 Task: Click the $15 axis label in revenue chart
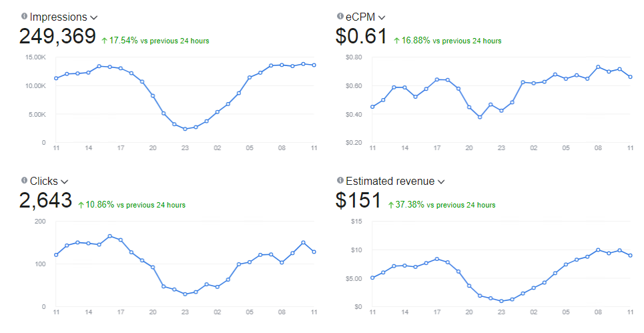pyautogui.click(x=356, y=222)
